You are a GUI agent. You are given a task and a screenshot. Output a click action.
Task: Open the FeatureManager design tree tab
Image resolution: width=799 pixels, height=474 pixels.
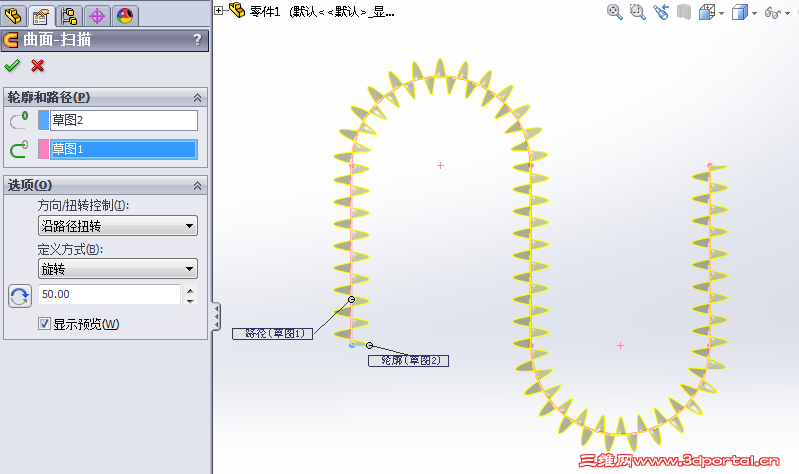13,15
